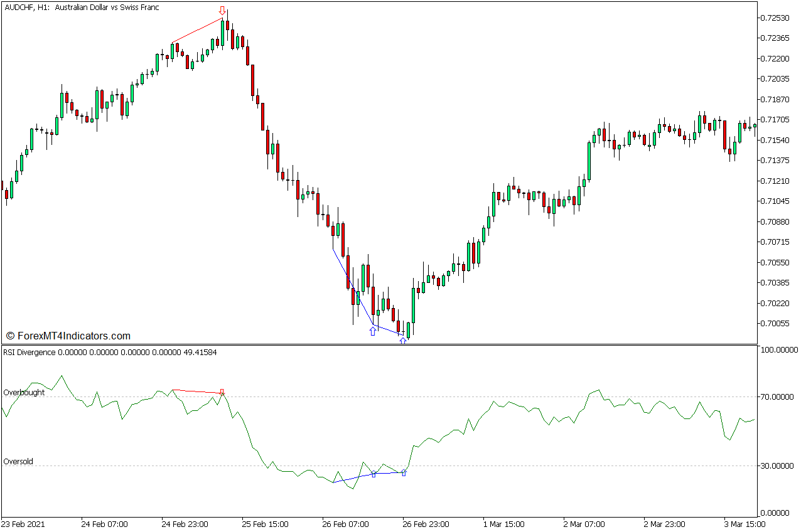Image resolution: width=801 pixels, height=532 pixels.
Task: Click the red square marker on the RSI line
Action: pyautogui.click(x=222, y=391)
